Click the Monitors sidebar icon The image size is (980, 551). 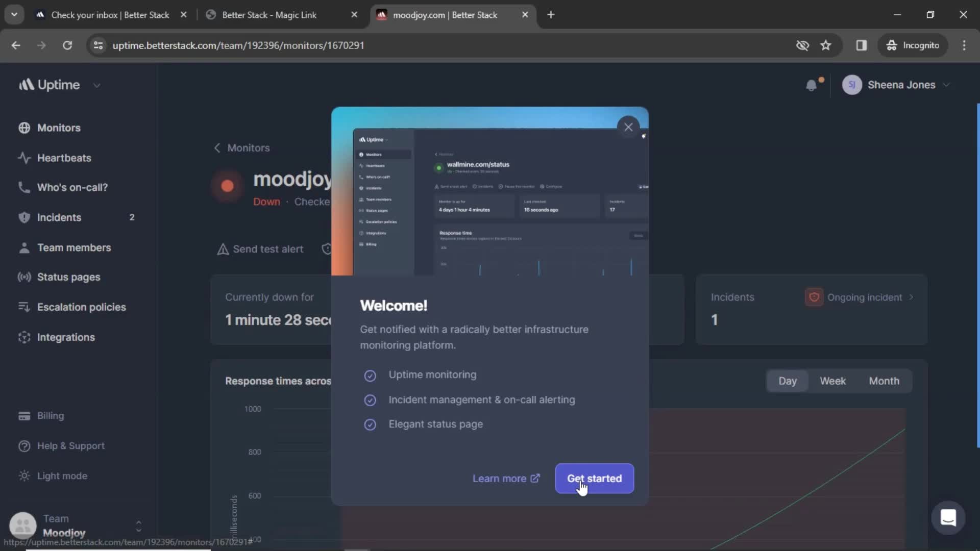23,128
